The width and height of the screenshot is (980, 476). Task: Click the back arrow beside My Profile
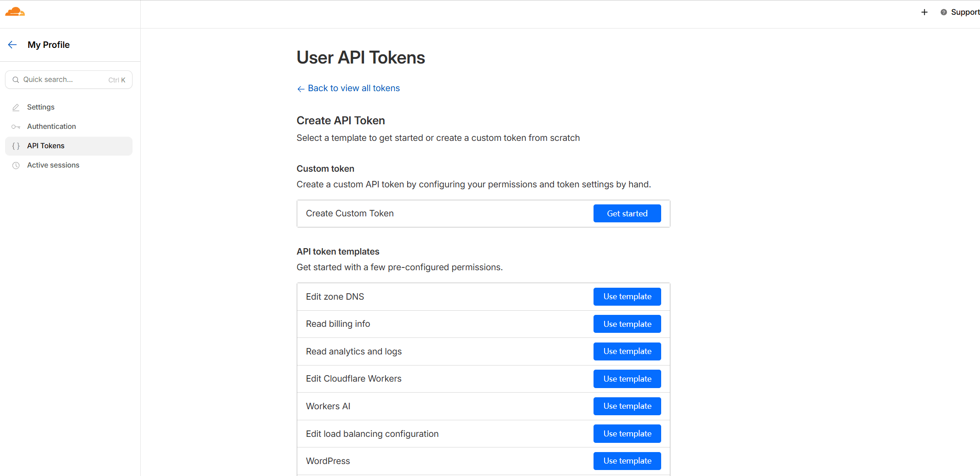click(x=12, y=45)
